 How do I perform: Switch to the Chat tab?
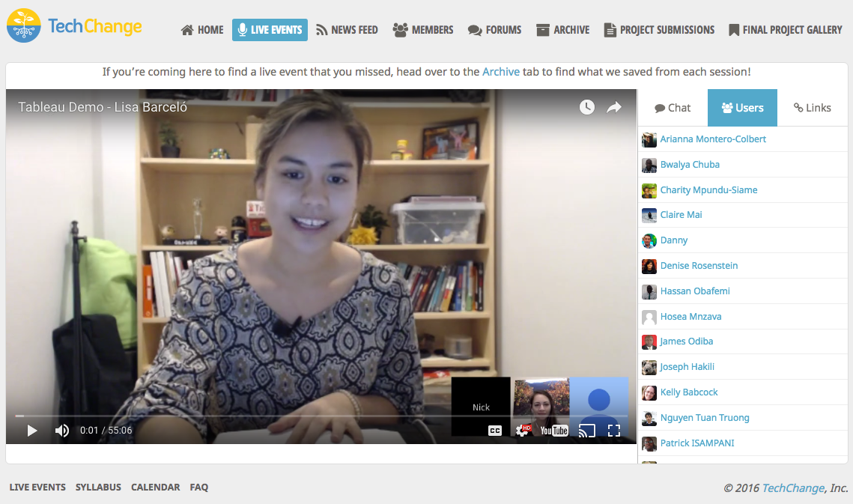(x=673, y=108)
